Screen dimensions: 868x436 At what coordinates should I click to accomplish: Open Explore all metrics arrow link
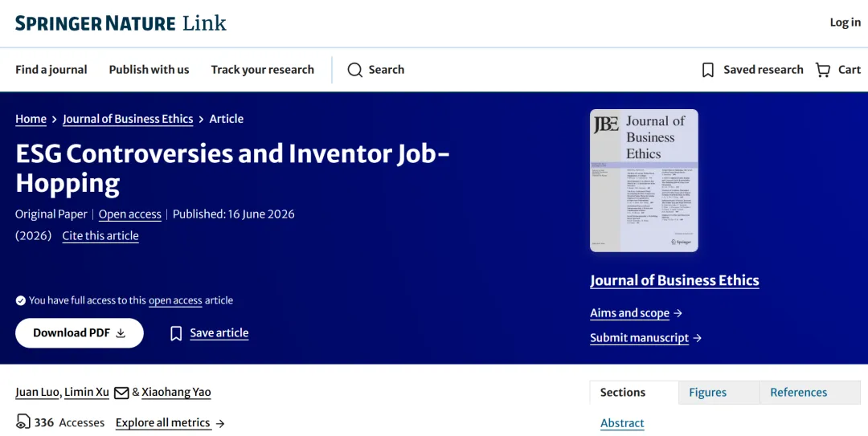click(x=219, y=423)
